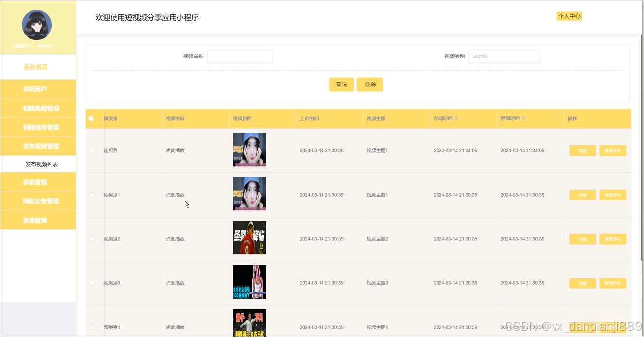
Task: Open 查看评论 for 视频主题2 row
Action: [613, 239]
